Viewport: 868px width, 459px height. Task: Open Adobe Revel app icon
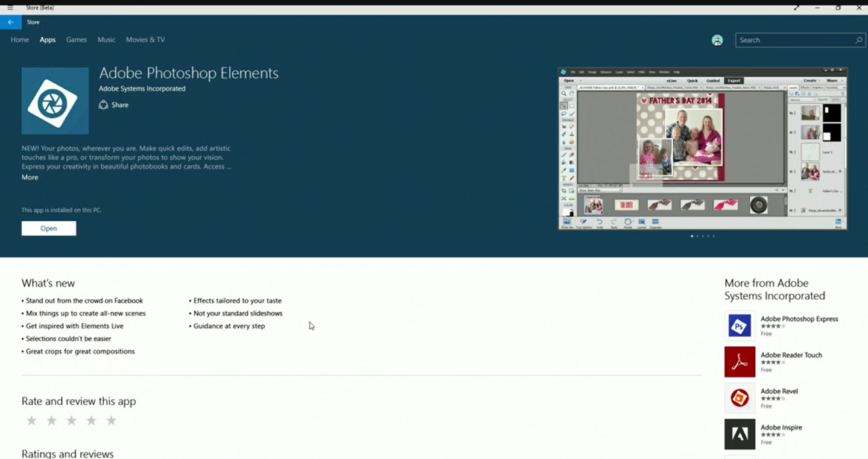740,398
